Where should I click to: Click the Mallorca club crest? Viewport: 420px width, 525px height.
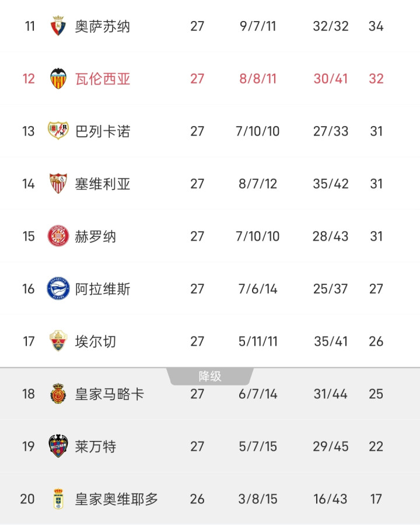pyautogui.click(x=58, y=394)
